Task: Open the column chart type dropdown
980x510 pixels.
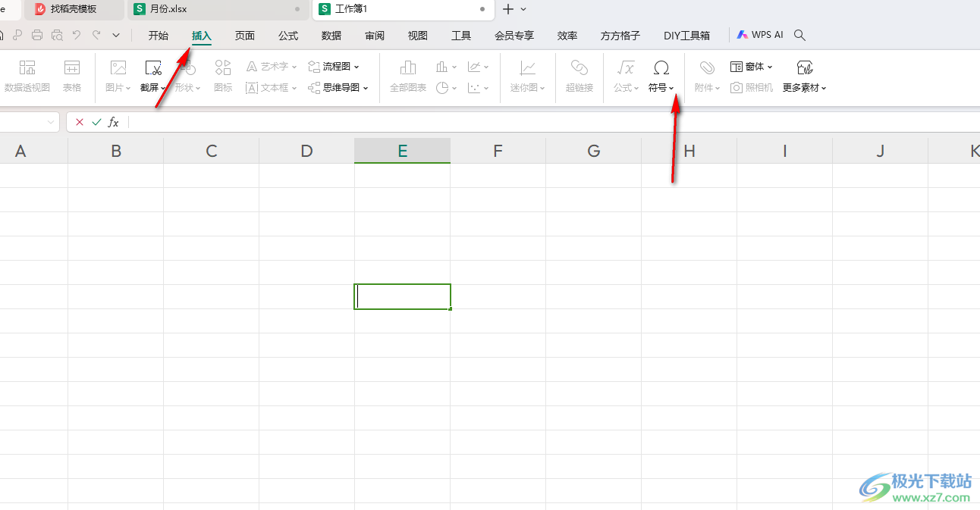Action: 446,67
